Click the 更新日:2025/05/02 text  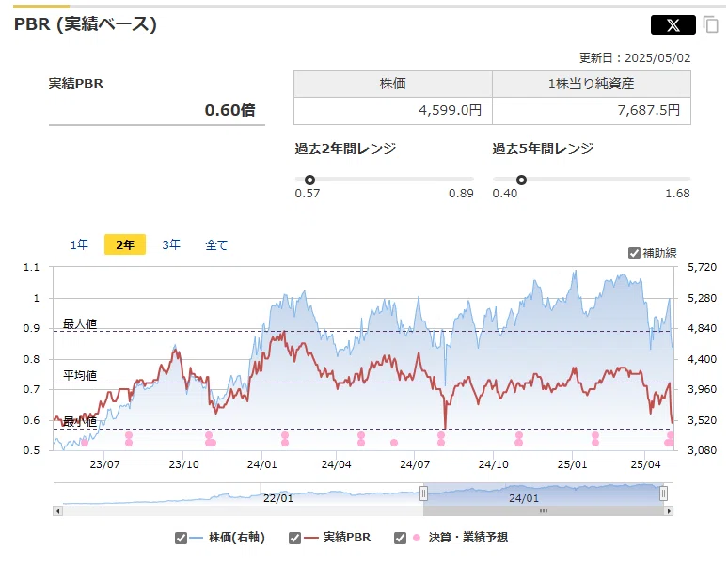[635, 58]
